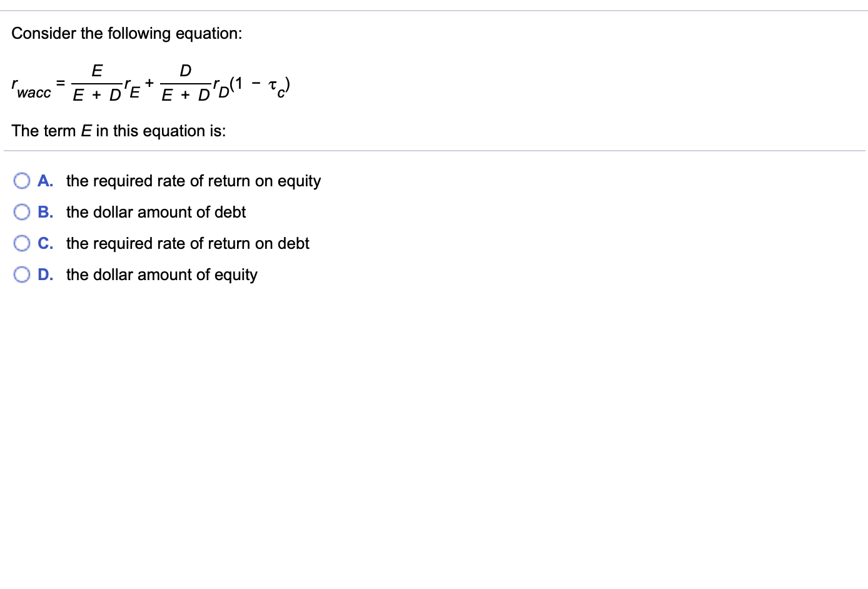The width and height of the screenshot is (868, 589).
Task: Click answer text 'the dollar amount of equity'
Action: click(x=161, y=274)
